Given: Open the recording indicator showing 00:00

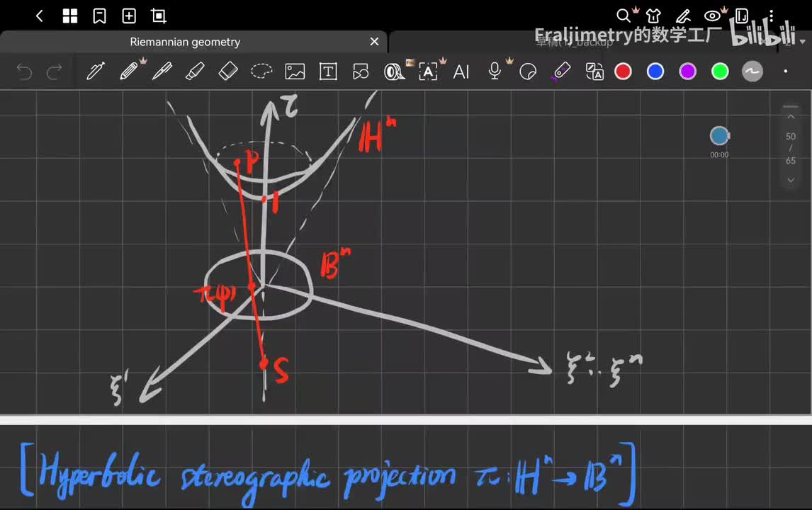Looking at the screenshot, I should tap(719, 142).
